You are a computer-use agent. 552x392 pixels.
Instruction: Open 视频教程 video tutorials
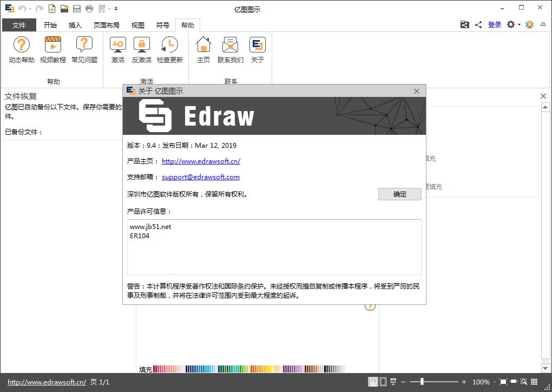pyautogui.click(x=53, y=50)
